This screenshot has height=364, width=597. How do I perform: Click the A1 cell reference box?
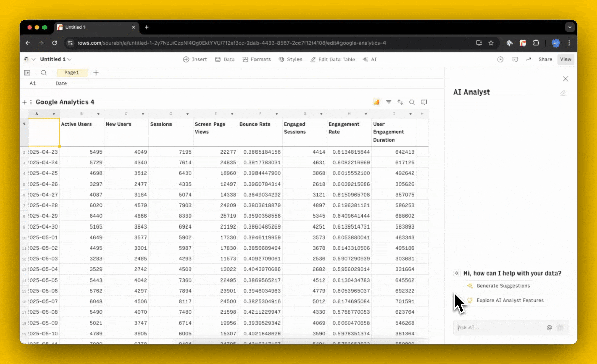(x=33, y=84)
